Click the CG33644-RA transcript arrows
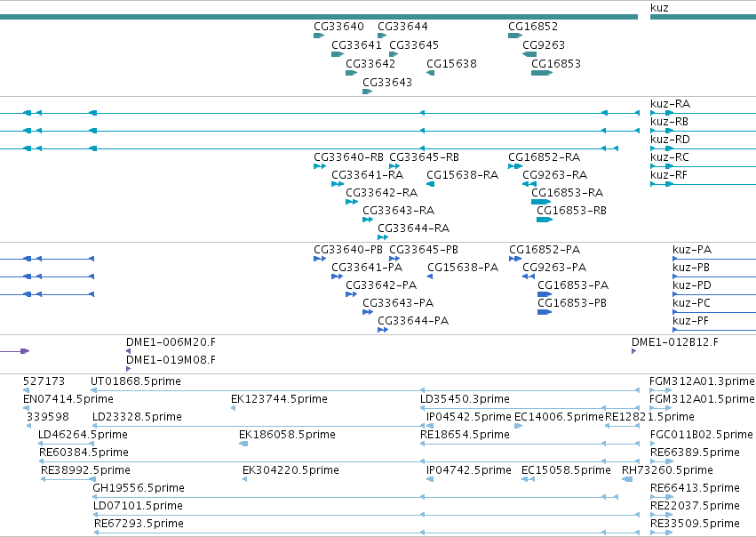Viewport: 756px width, 537px height. pos(383,237)
